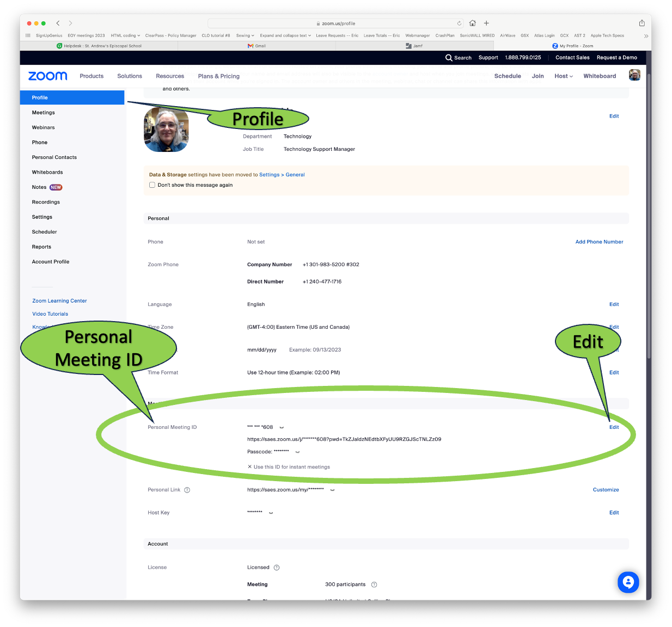Click Request a Demo

click(616, 58)
